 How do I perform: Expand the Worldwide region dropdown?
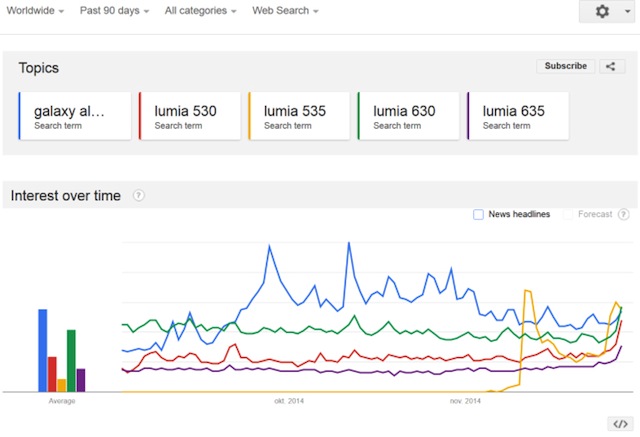point(35,11)
